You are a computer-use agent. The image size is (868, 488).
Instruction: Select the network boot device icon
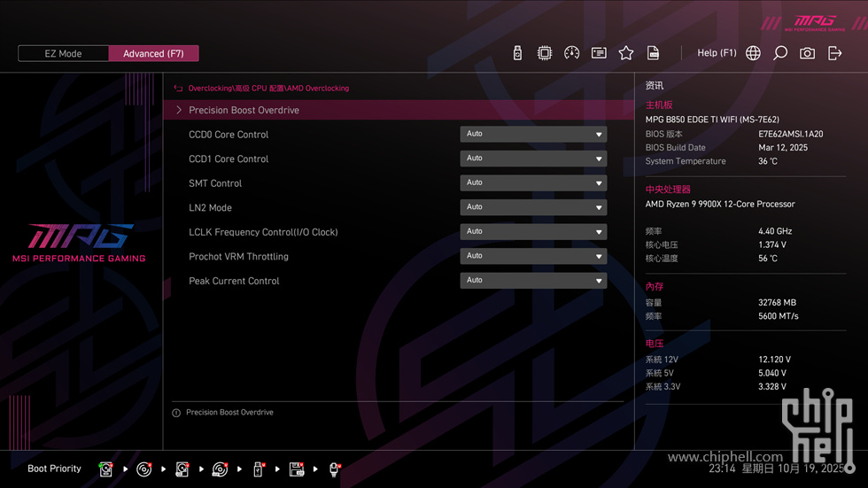click(x=335, y=469)
